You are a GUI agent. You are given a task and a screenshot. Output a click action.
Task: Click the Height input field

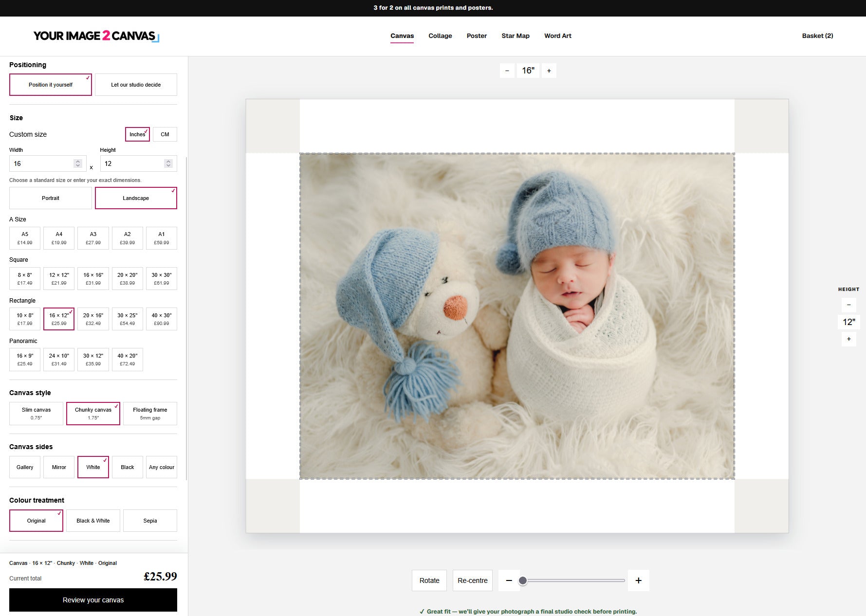click(138, 163)
